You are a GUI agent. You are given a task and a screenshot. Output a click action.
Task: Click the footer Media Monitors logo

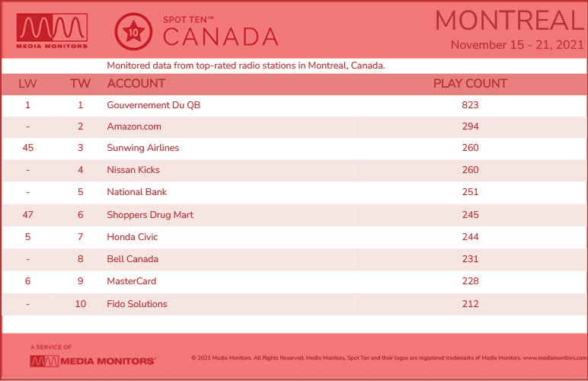(93, 361)
